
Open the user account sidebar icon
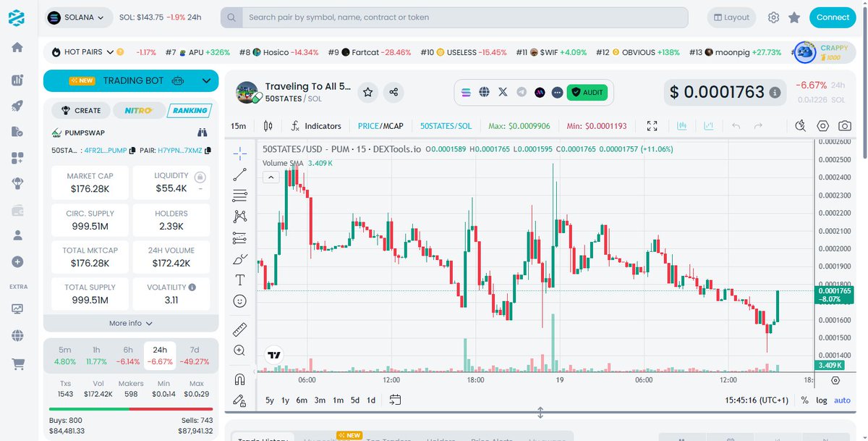[17, 235]
